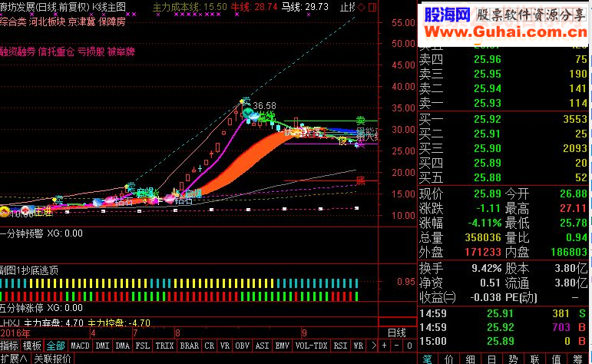This screenshot has width=592, height=364.
Task: Click the 副图1抄底逃顶 indicator title
Action: coord(29,270)
